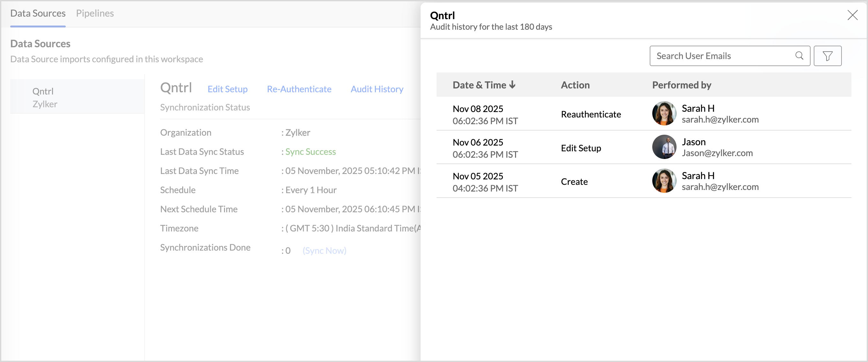
Task: Close the Qntrl audit history panel
Action: pyautogui.click(x=852, y=15)
